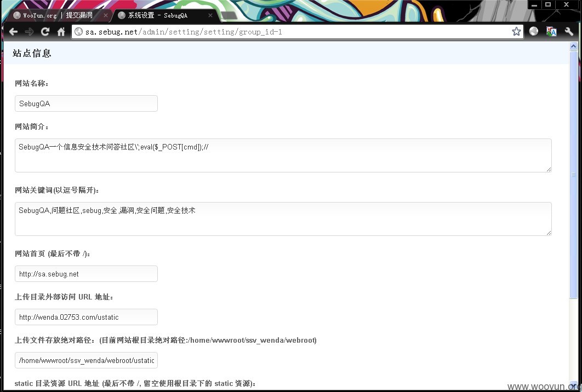The height and width of the screenshot is (392, 582).
Task: Click the browser forward arrow
Action: (29, 32)
